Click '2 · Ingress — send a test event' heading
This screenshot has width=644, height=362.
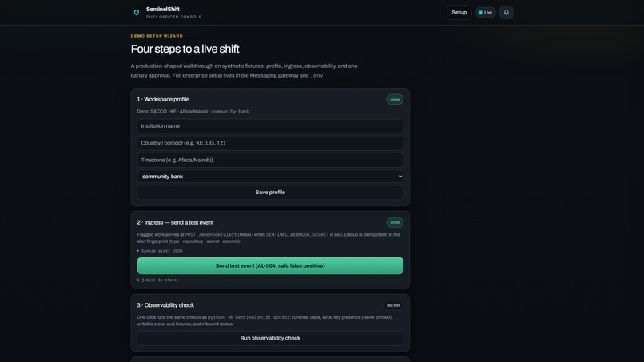(x=175, y=222)
